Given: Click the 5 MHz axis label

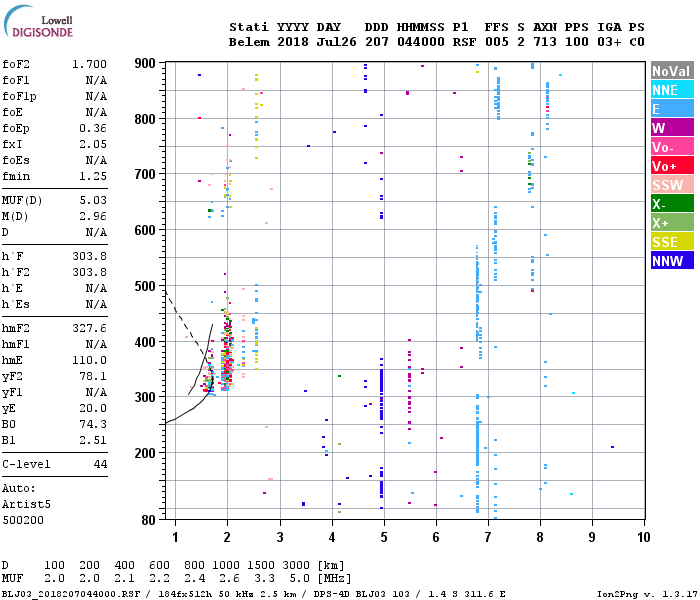Looking at the screenshot, I should point(384,537).
